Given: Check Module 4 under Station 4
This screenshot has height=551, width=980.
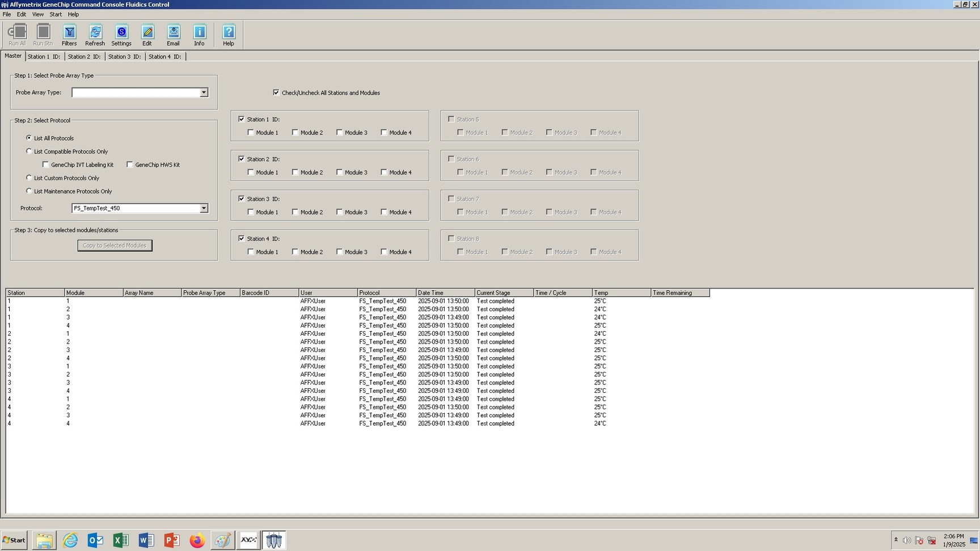Looking at the screenshot, I should tap(384, 252).
